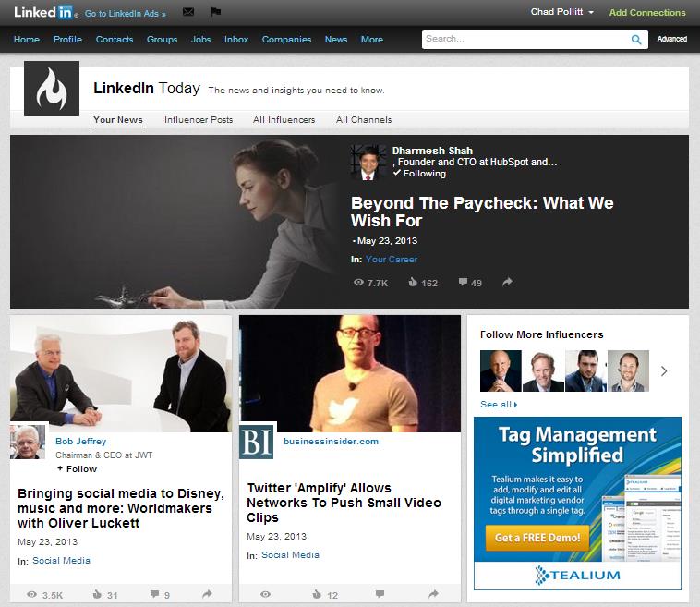Click the Tealium logo in the ad
700x607 pixels.
pyautogui.click(x=577, y=576)
